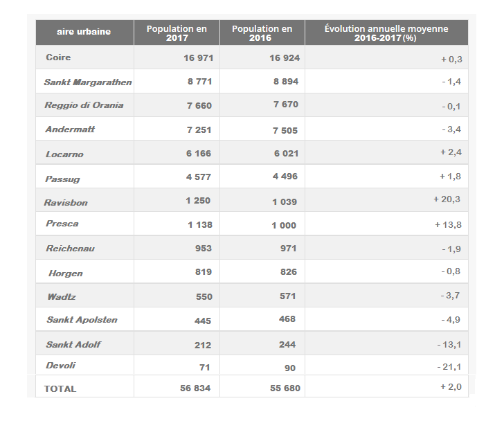Image resolution: width=504 pixels, height=421 pixels.
Task: Select the TOTAL row label
Action: click(x=60, y=388)
